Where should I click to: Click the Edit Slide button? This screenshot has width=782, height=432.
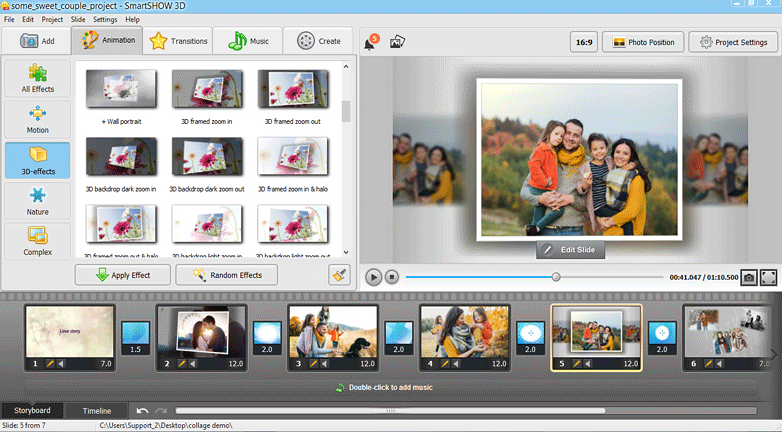(x=570, y=250)
